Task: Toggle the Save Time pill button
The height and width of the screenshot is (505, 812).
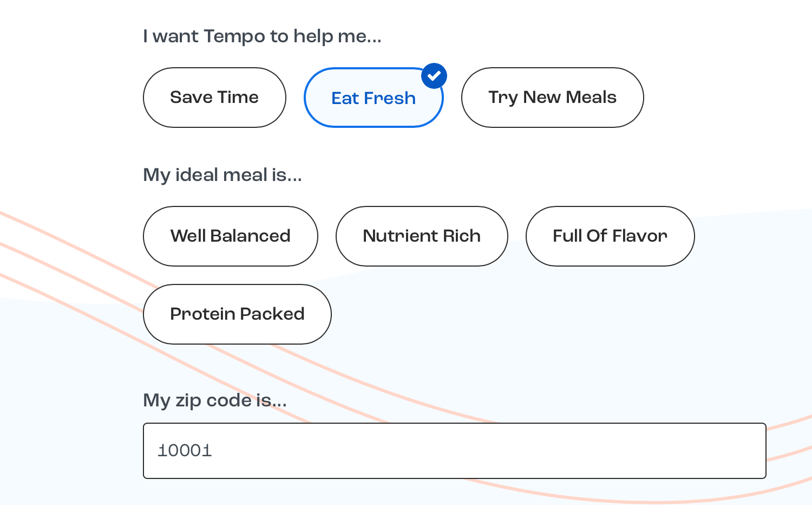Action: click(x=214, y=98)
